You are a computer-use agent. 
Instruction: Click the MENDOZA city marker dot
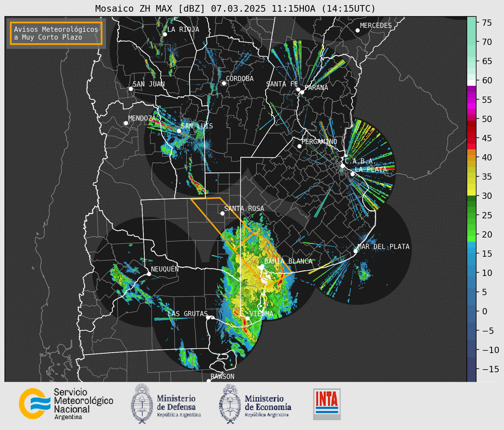(126, 123)
